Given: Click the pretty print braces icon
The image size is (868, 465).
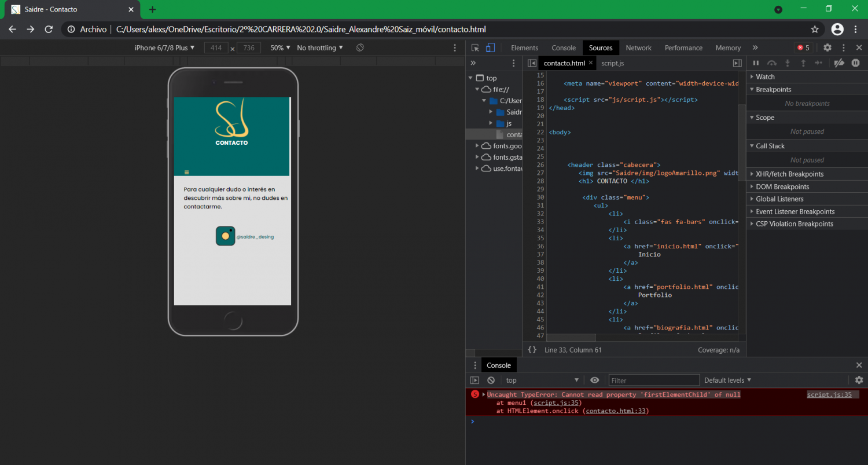Looking at the screenshot, I should (532, 350).
